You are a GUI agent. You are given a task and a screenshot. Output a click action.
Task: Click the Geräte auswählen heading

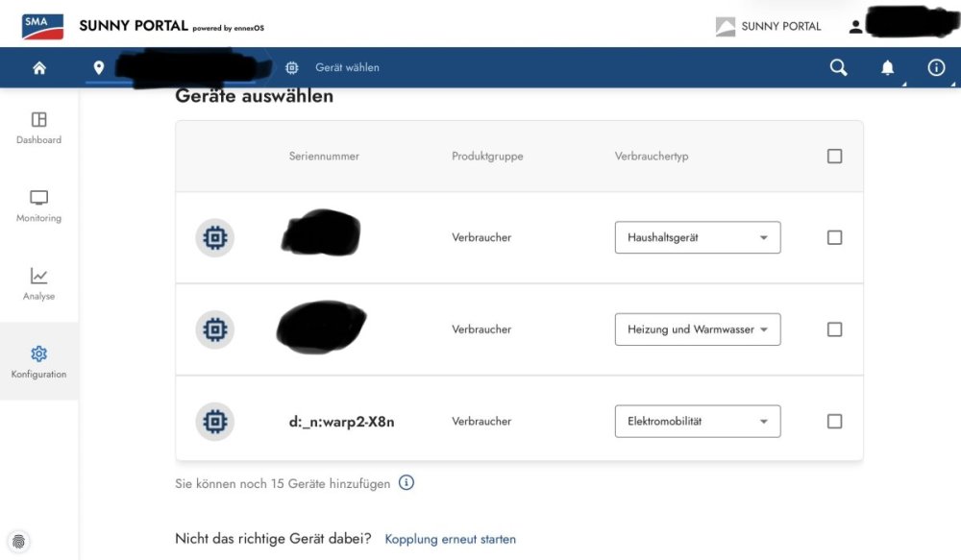(x=255, y=96)
